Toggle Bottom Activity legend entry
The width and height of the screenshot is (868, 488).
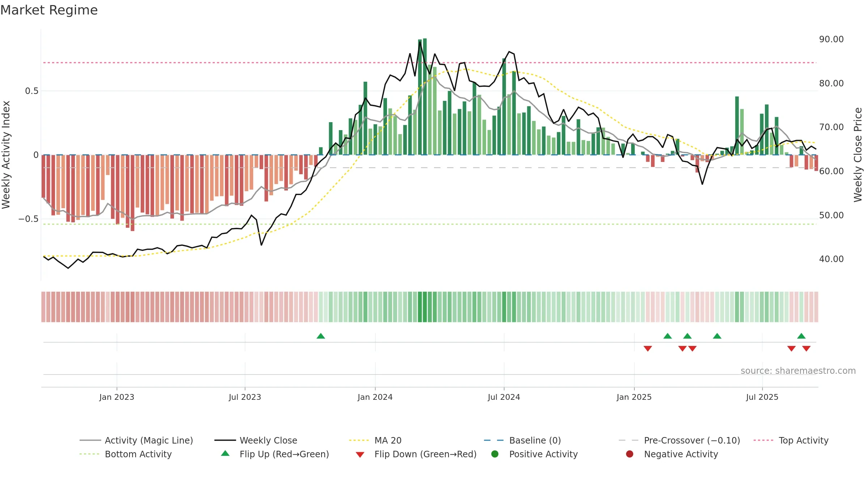point(125,454)
